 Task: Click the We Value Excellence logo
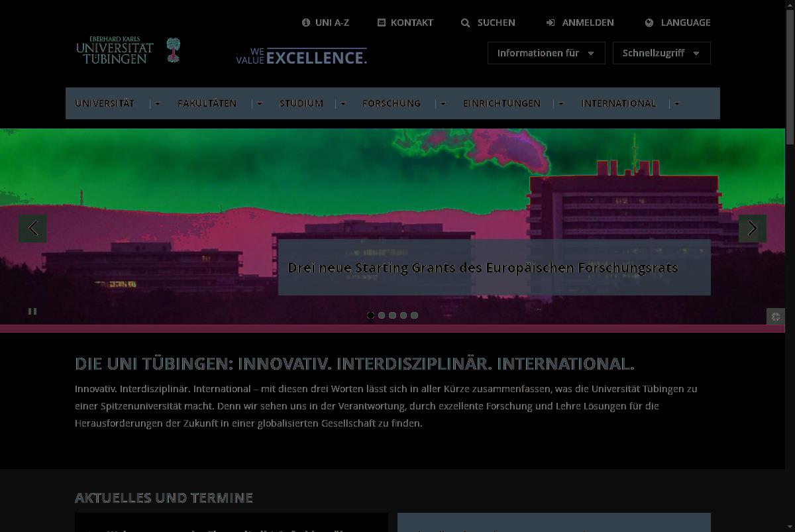point(301,56)
